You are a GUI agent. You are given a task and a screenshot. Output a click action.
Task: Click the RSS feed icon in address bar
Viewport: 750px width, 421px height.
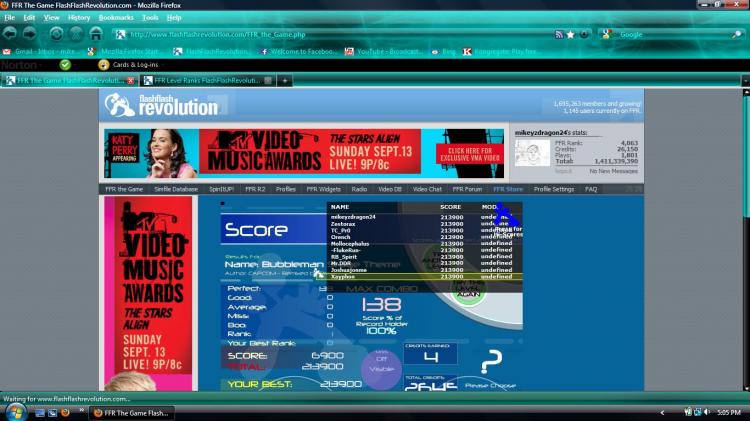pos(559,34)
